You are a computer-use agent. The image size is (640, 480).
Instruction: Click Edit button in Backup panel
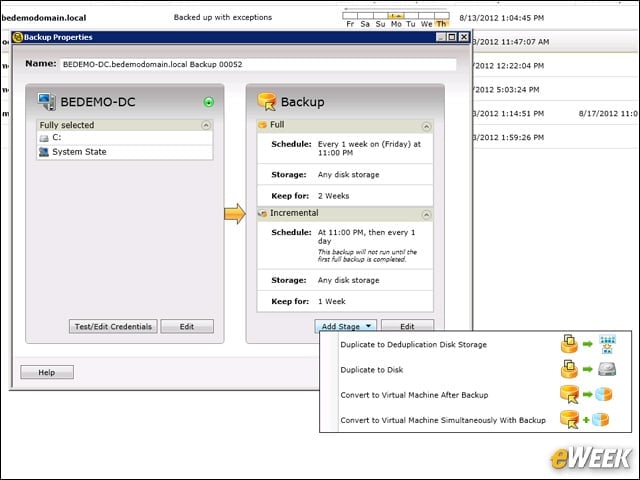407,327
